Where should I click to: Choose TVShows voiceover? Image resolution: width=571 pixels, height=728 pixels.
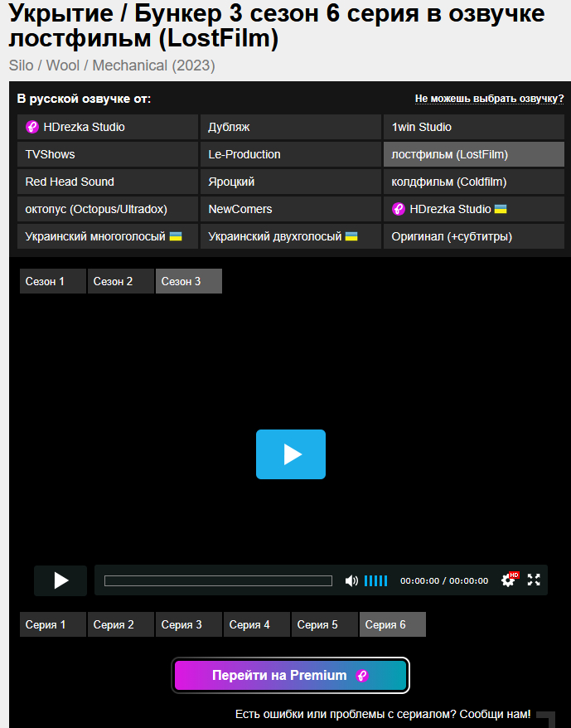coord(108,154)
